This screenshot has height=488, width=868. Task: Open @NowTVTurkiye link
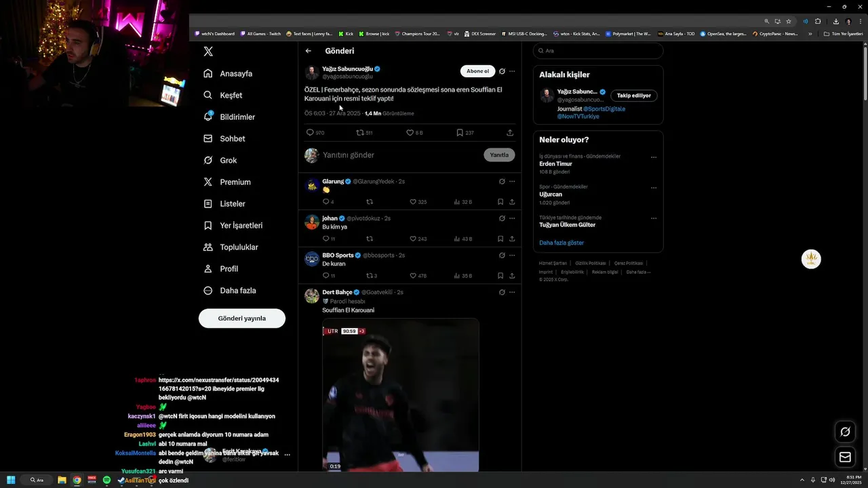[578, 117]
